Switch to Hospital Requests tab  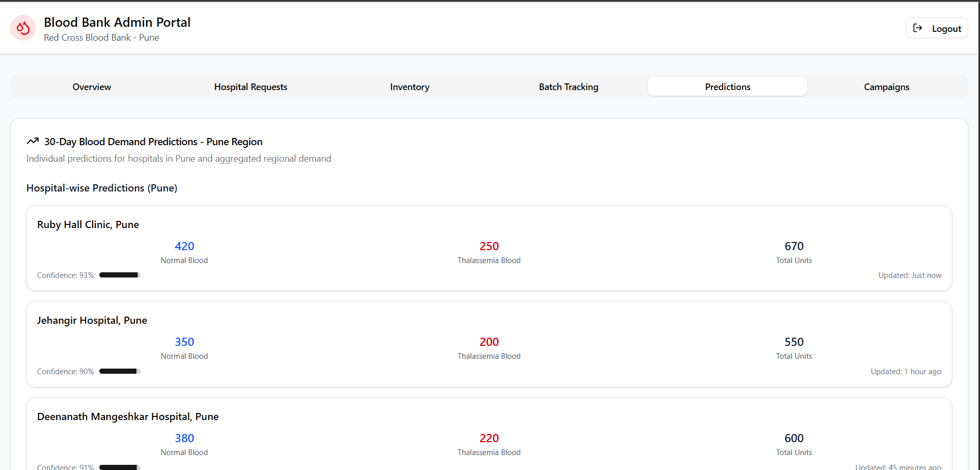pyautogui.click(x=251, y=86)
